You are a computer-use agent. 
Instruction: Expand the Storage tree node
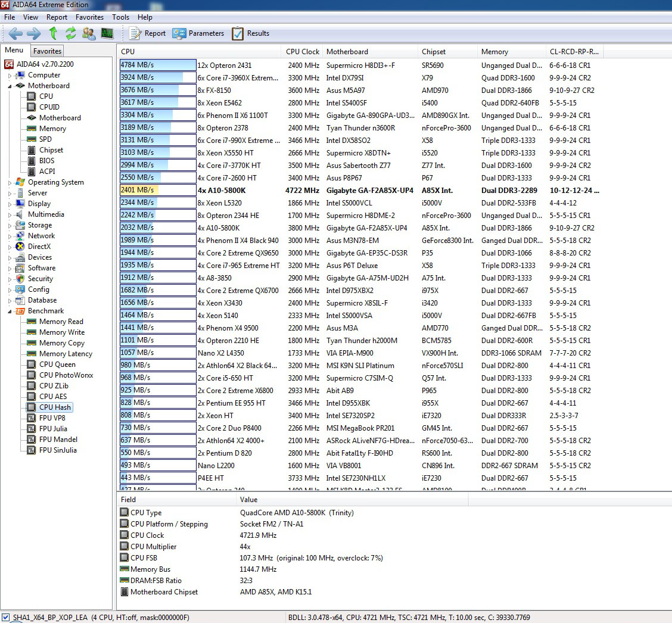pos(10,225)
